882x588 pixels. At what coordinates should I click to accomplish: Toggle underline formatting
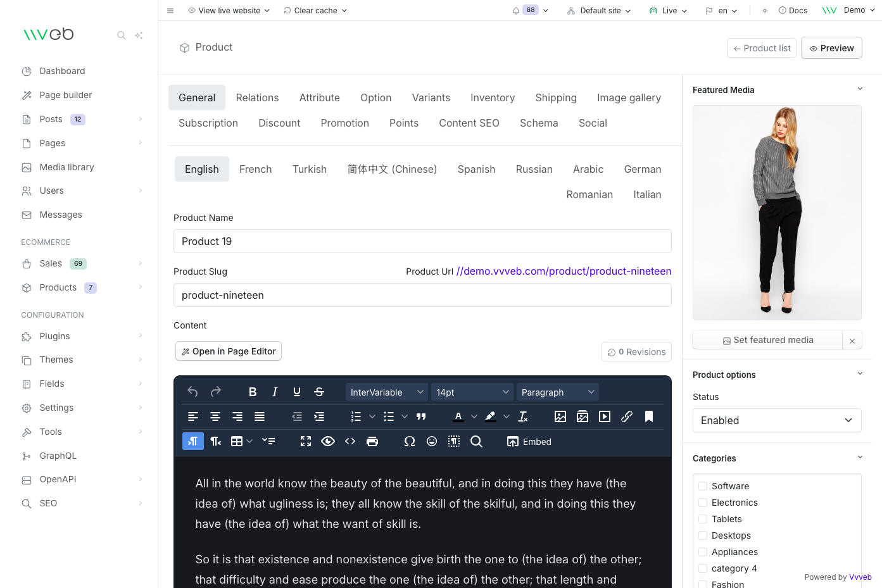point(297,392)
